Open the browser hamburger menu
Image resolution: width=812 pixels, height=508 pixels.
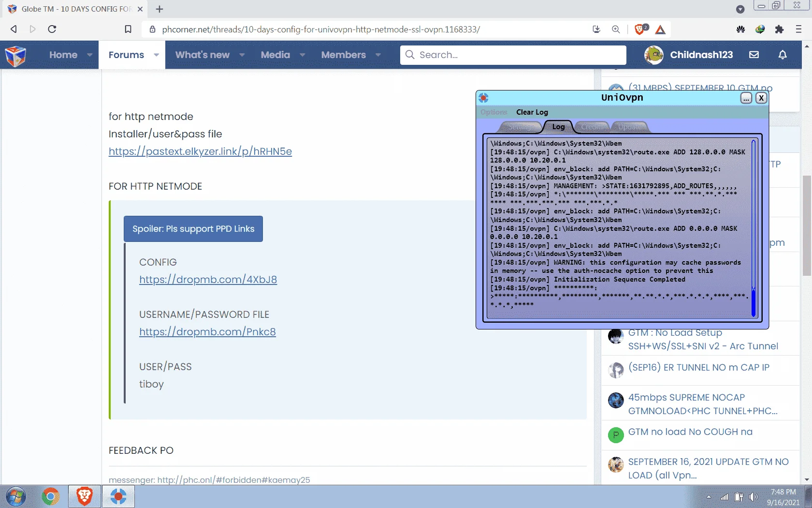click(798, 30)
